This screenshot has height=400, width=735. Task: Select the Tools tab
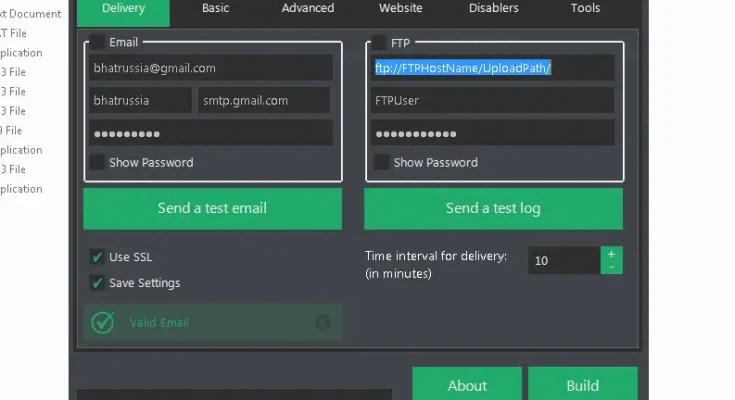point(585,9)
